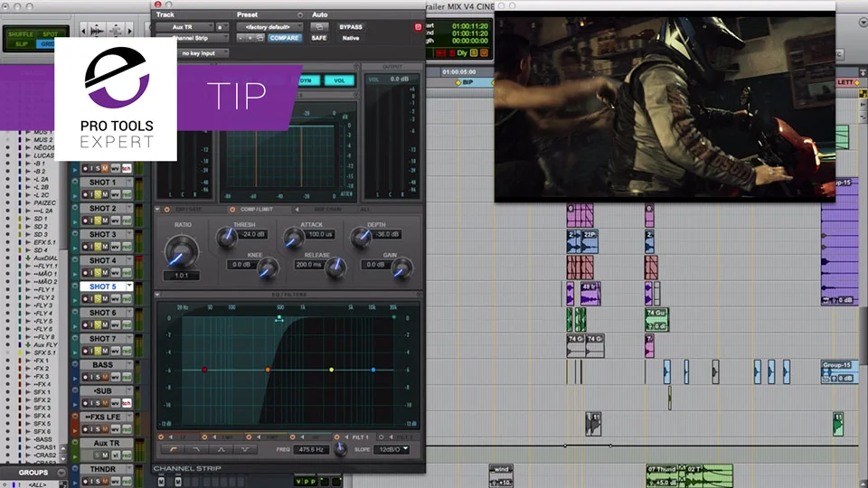Switch to the SIDE CHAIN tab
868x488 pixels.
[x=327, y=210]
